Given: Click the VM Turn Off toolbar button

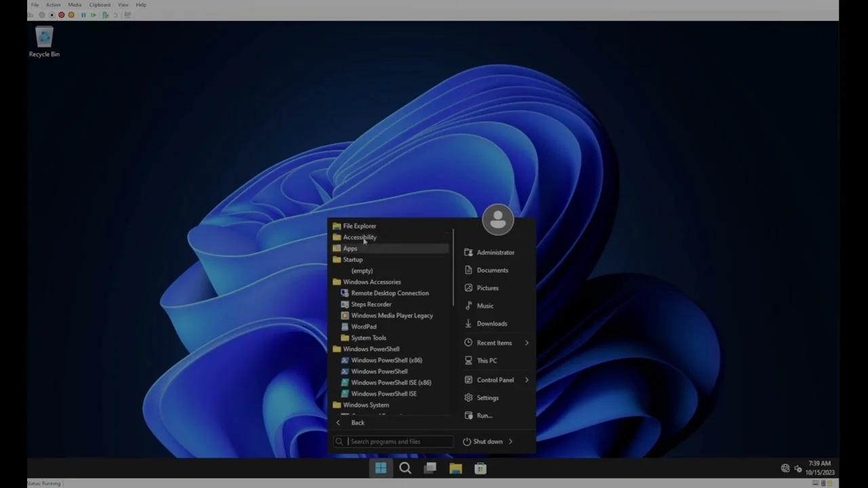Looking at the screenshot, I should pyautogui.click(x=52, y=15).
